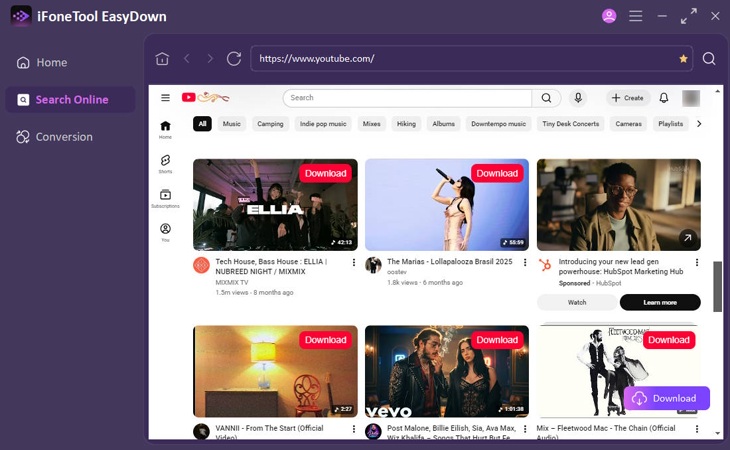Grab the page vertical scrollbar thumb
The width and height of the screenshot is (730, 450).
tap(717, 286)
